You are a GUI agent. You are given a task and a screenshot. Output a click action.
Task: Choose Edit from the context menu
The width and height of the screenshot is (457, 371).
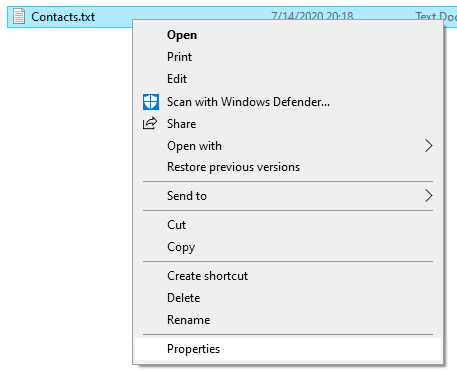pyautogui.click(x=288, y=79)
